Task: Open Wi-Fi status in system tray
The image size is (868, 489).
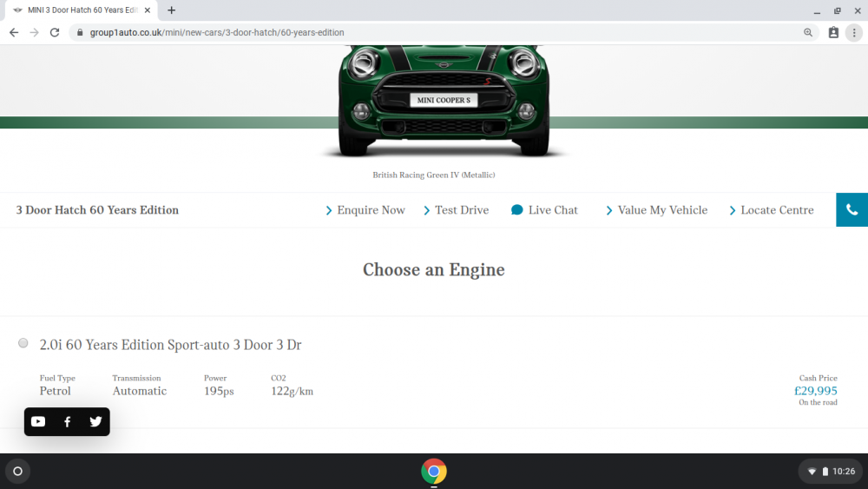Action: point(812,472)
